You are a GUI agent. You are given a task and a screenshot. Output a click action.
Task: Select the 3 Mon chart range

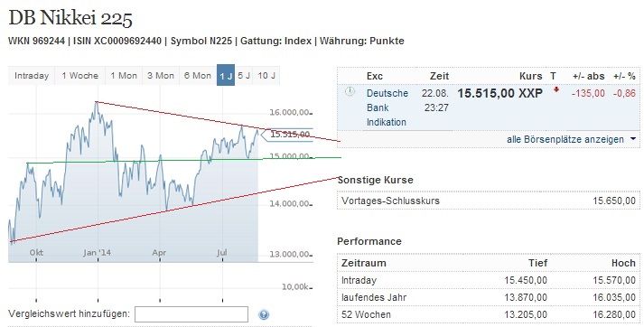[161, 76]
